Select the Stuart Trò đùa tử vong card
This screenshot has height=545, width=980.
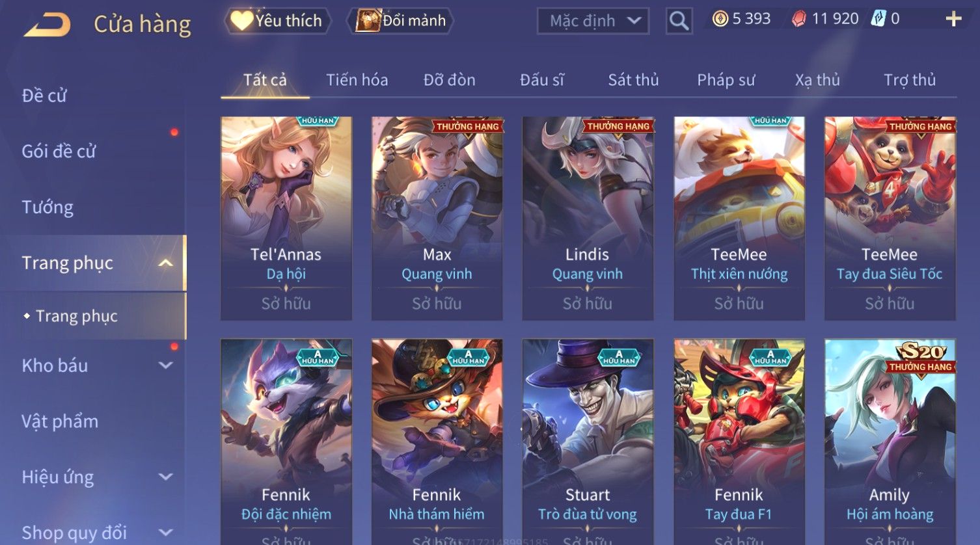click(588, 442)
